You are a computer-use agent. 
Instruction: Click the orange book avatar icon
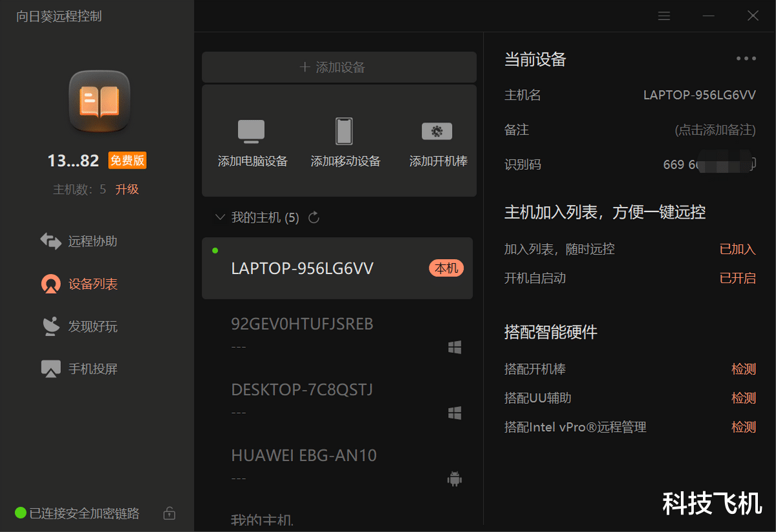(x=100, y=101)
